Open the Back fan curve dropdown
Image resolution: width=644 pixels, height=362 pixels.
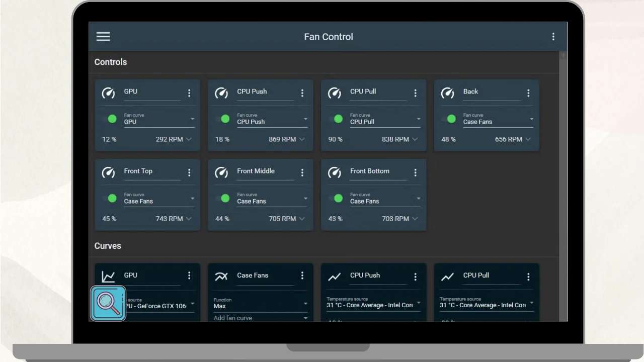pyautogui.click(x=498, y=119)
